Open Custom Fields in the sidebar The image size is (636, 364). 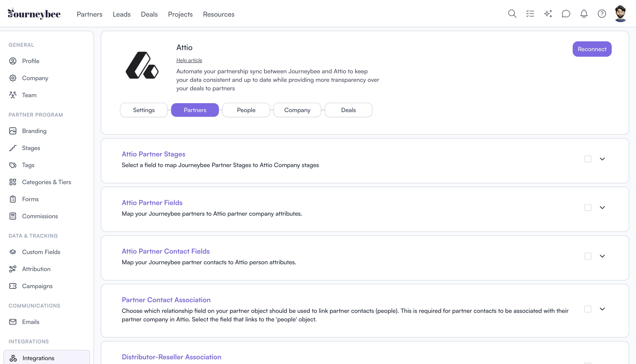41,252
